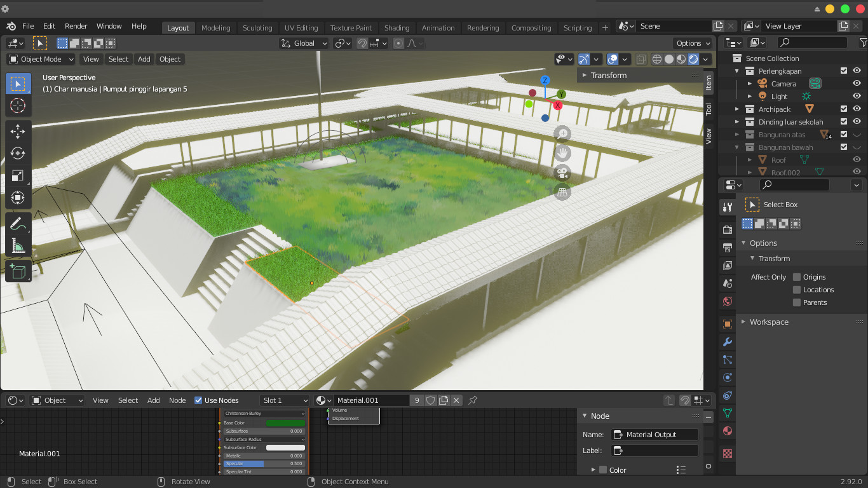This screenshot has width=868, height=488.
Task: Select the Cursor tool in toolbar
Action: click(18, 105)
